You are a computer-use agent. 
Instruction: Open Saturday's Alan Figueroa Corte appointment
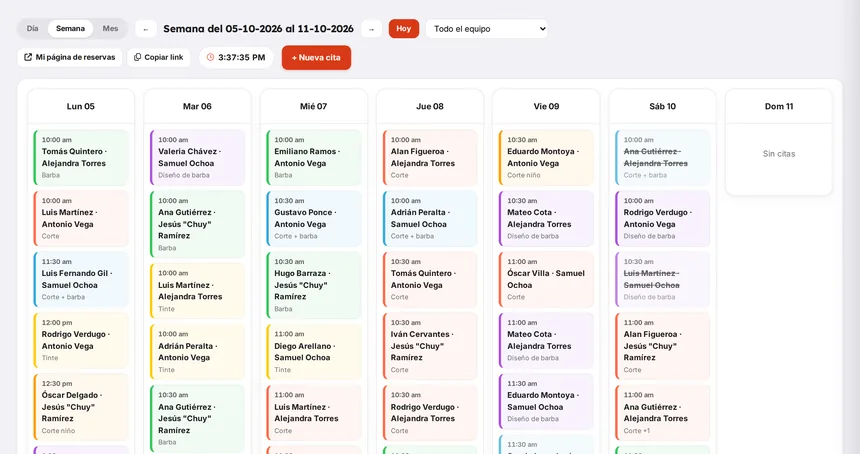coord(663,346)
